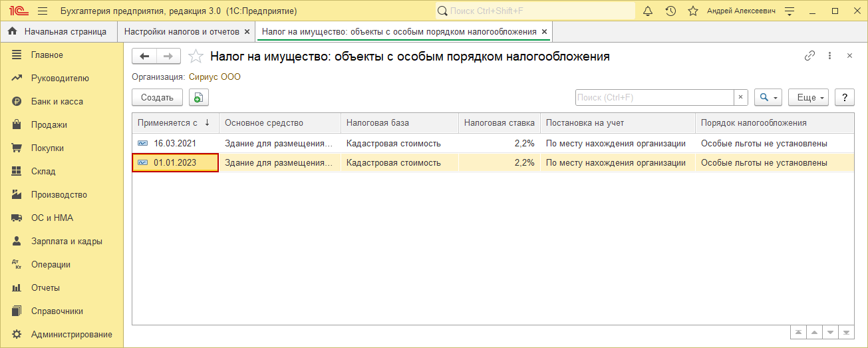Open the Еще dropdown menu
The height and width of the screenshot is (348, 868).
click(x=809, y=97)
